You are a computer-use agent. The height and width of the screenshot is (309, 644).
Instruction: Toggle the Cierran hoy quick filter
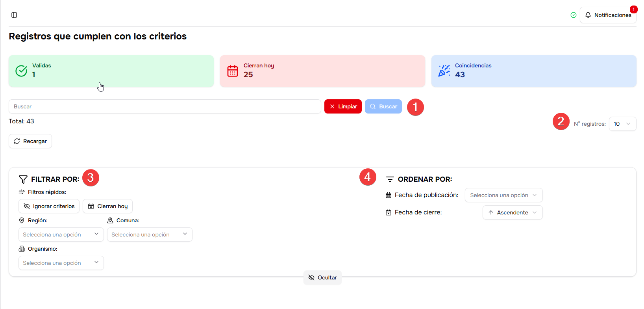coord(108,206)
